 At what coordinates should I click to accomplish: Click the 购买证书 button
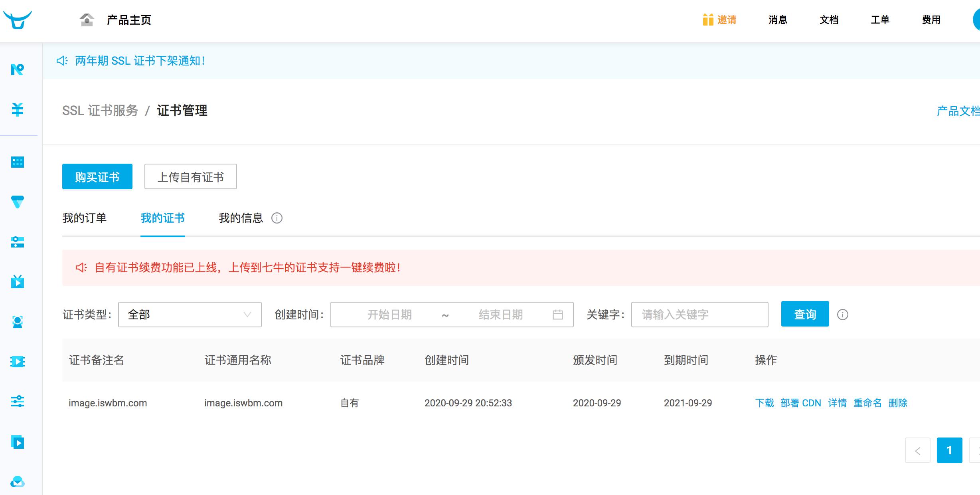(x=97, y=176)
